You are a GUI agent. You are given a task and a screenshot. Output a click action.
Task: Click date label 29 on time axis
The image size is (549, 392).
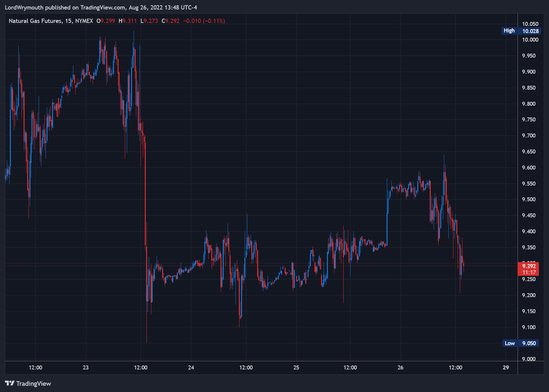tap(506, 367)
